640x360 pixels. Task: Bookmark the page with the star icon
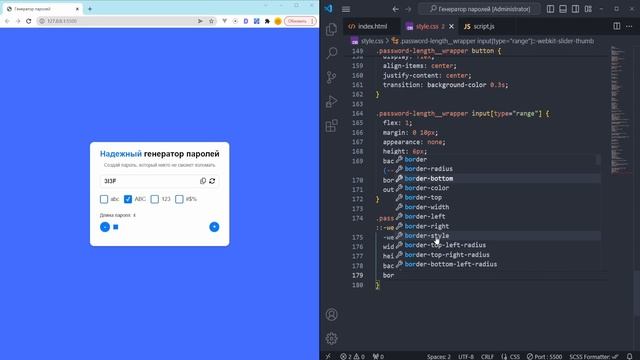[x=211, y=21]
